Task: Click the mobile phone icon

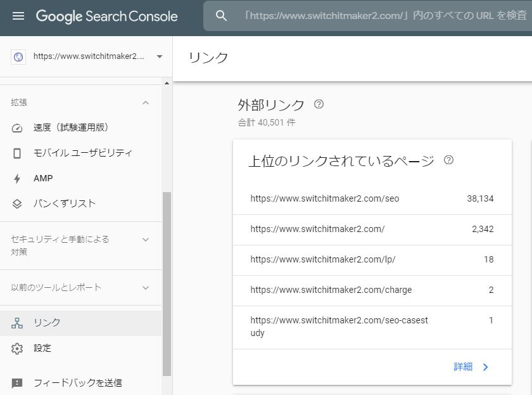Action: 17,153
